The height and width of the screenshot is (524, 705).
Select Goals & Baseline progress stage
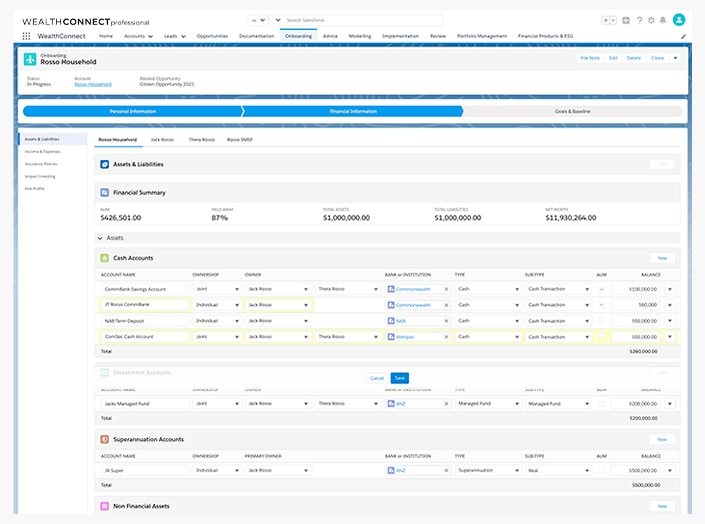572,111
